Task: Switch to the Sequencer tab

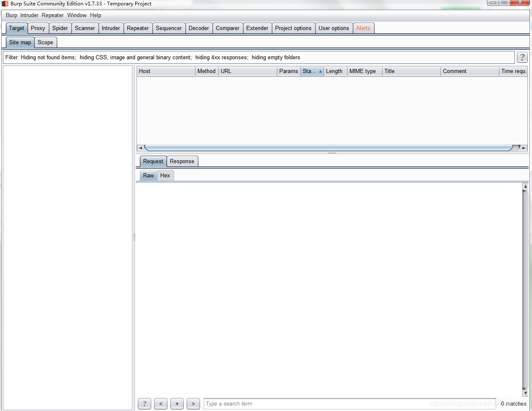Action: 169,28
